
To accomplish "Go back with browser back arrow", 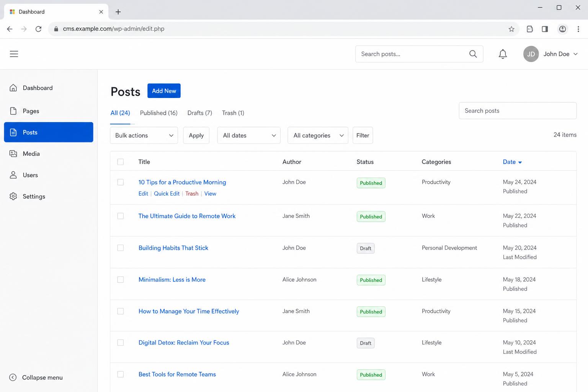I will [x=10, y=29].
